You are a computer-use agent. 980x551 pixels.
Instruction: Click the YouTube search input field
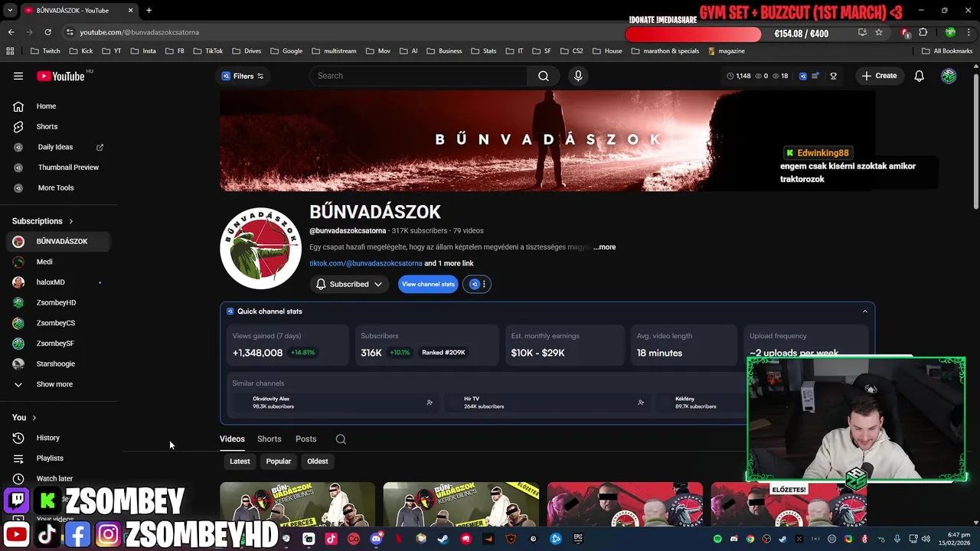(418, 76)
